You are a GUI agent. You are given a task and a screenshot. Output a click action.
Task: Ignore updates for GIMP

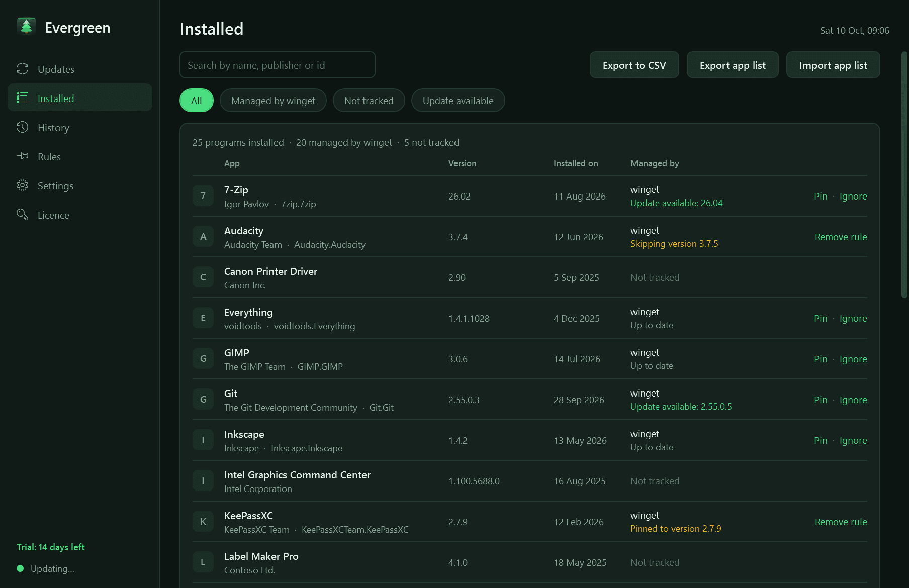(853, 359)
